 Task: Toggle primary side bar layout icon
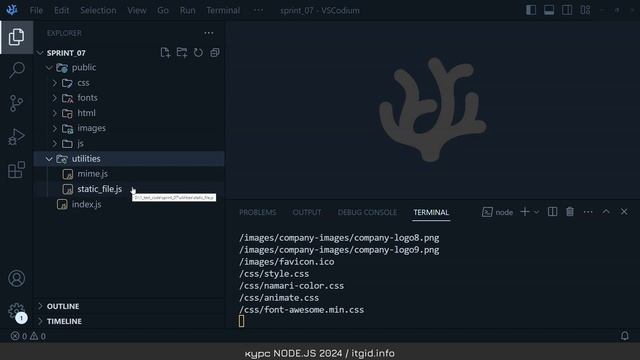tap(531, 10)
